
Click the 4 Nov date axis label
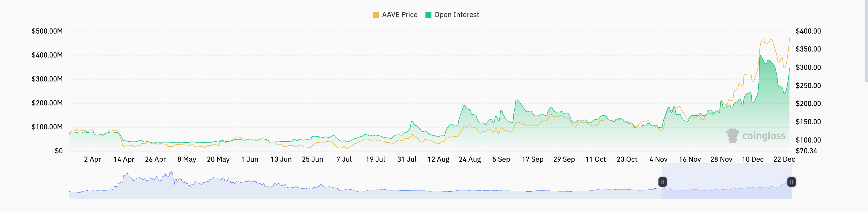click(658, 159)
